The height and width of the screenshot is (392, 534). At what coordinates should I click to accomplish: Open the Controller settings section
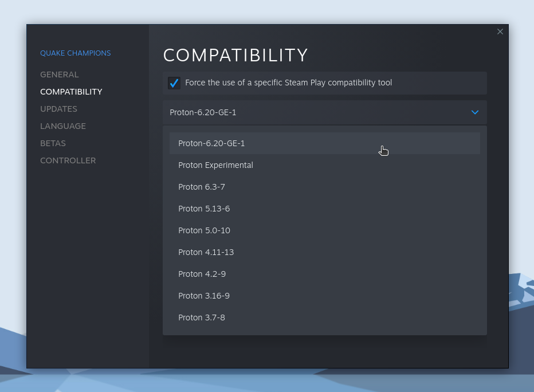(68, 160)
